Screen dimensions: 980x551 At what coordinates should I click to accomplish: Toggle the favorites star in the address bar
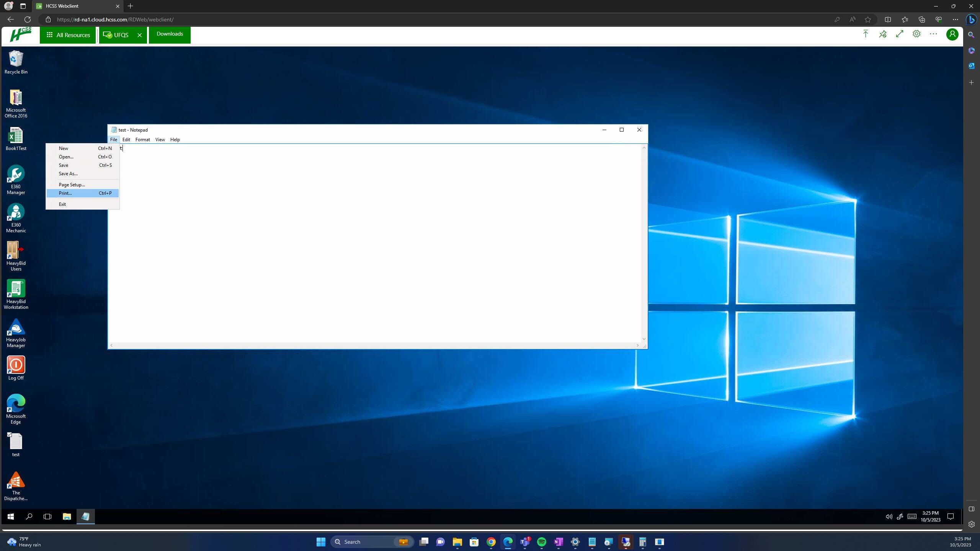click(x=867, y=19)
